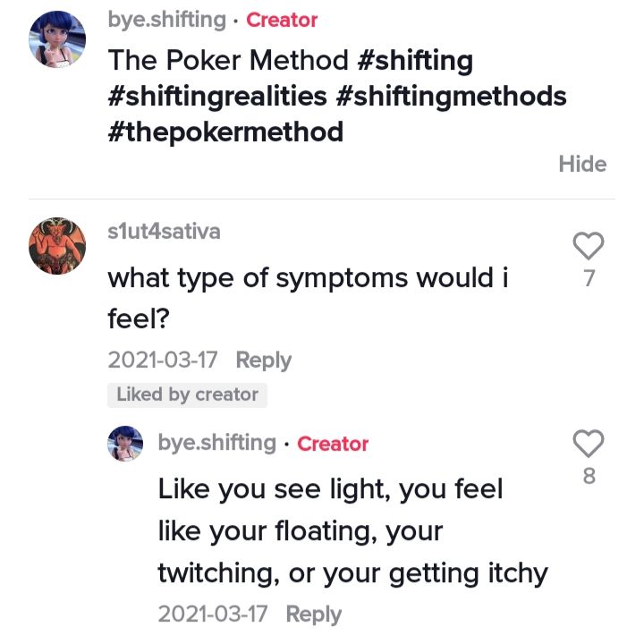
Task: Like the creator's reply with heart icon
Action: click(588, 443)
